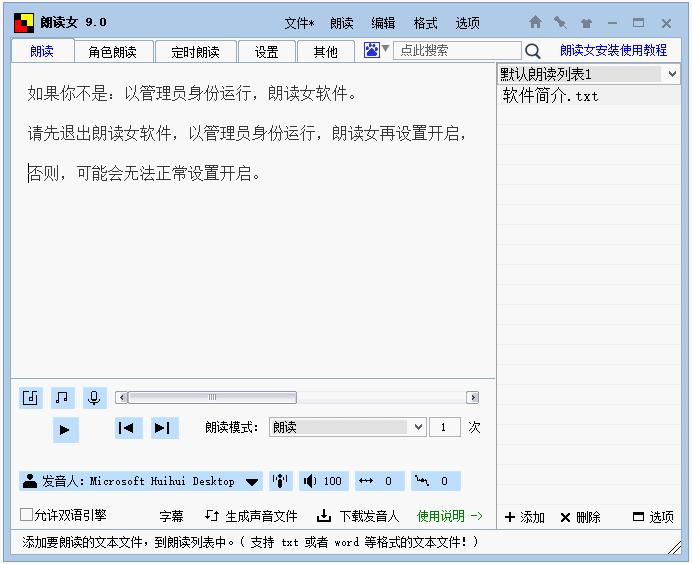Click the search magnifier icon
Screen dimensions: 692x564
533,51
